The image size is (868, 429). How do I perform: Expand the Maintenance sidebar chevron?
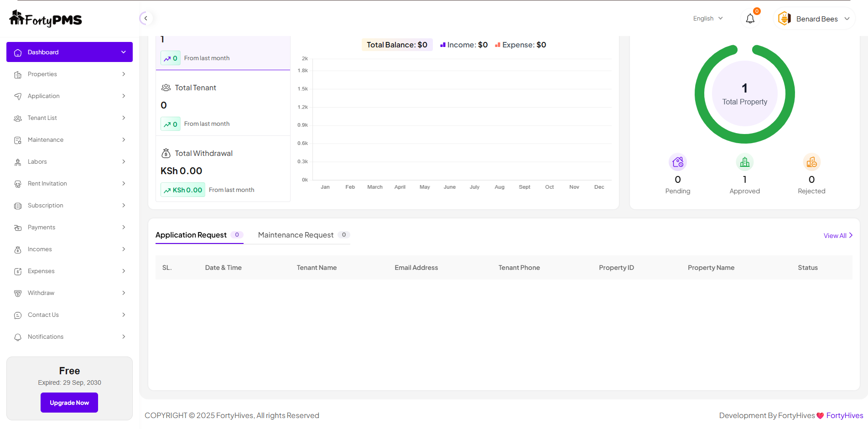pos(124,140)
